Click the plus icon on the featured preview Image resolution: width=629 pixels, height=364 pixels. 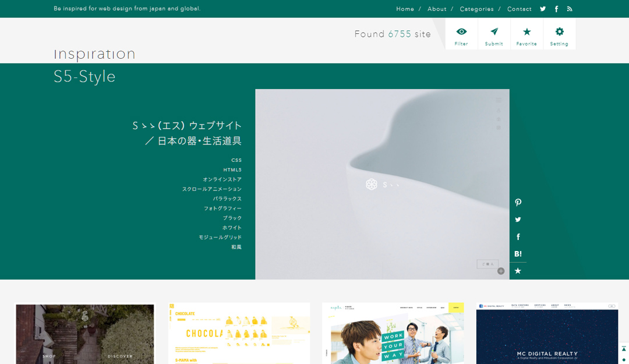(501, 271)
